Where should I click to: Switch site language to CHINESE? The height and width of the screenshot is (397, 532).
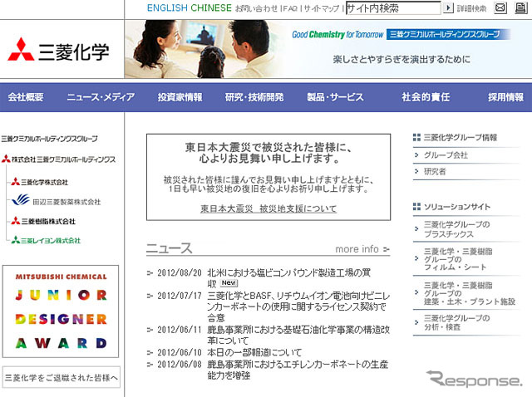[210, 7]
